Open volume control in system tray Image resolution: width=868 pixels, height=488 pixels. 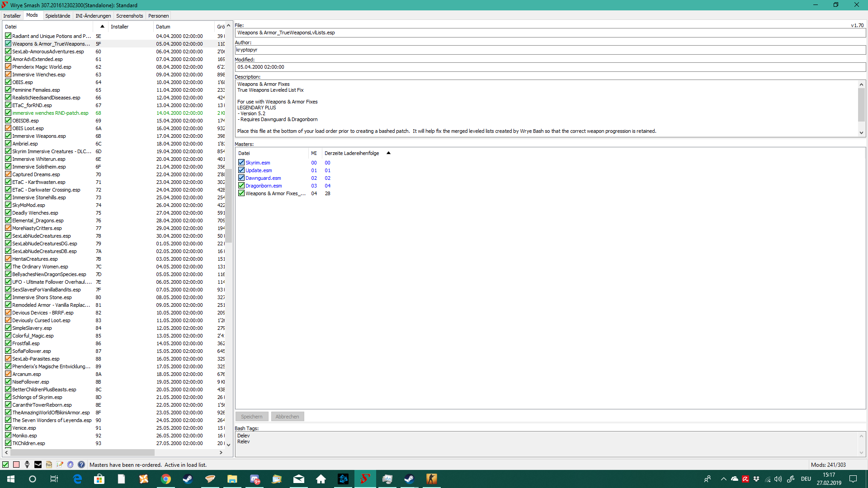[x=778, y=479]
